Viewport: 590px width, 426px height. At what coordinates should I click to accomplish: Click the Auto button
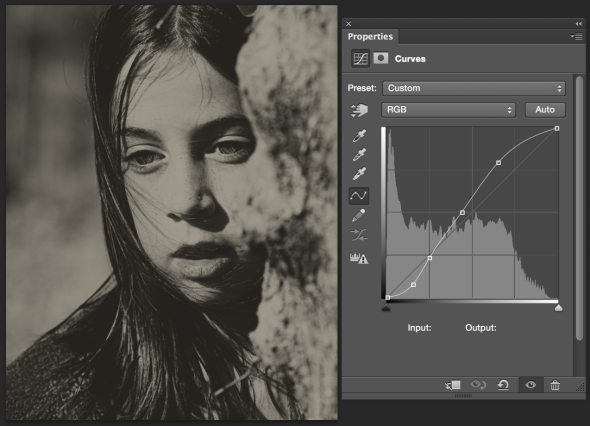click(x=545, y=110)
